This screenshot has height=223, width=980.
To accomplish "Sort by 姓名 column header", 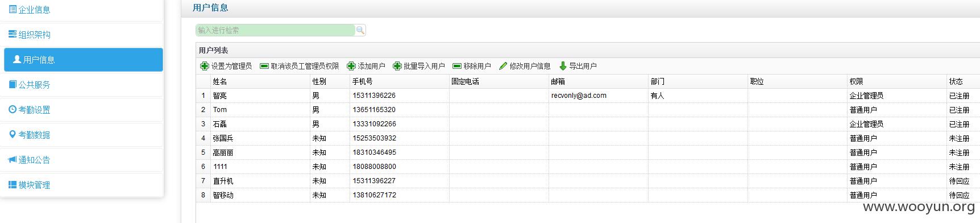I will [260, 81].
